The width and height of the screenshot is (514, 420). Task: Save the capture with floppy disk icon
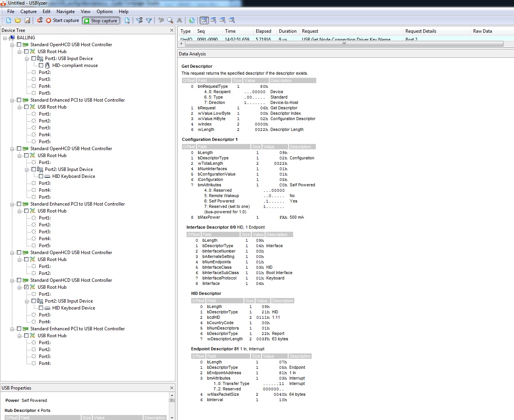coord(27,20)
